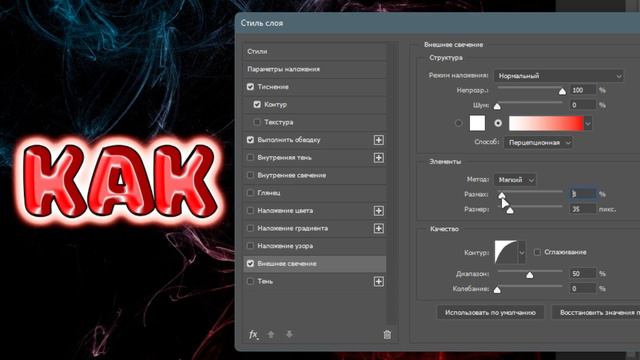Open Контур picker dropdown arrow

(x=522, y=253)
